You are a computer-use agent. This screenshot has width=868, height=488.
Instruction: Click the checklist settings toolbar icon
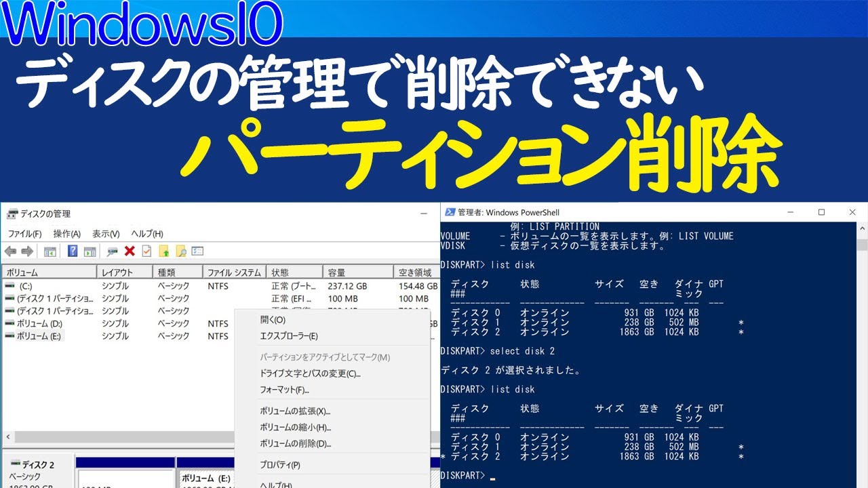pos(197,251)
